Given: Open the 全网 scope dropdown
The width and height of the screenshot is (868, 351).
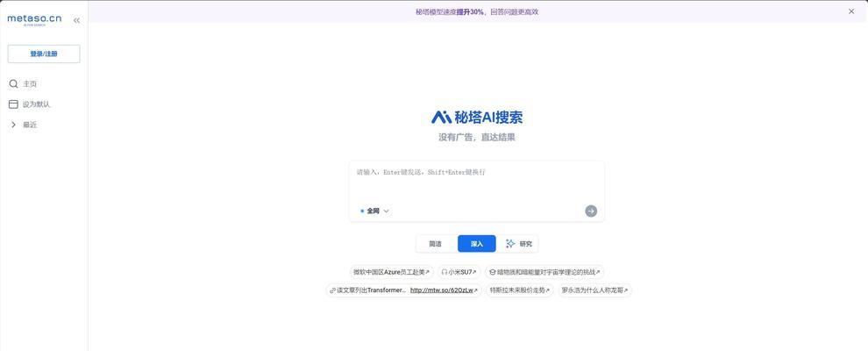Looking at the screenshot, I should point(374,211).
